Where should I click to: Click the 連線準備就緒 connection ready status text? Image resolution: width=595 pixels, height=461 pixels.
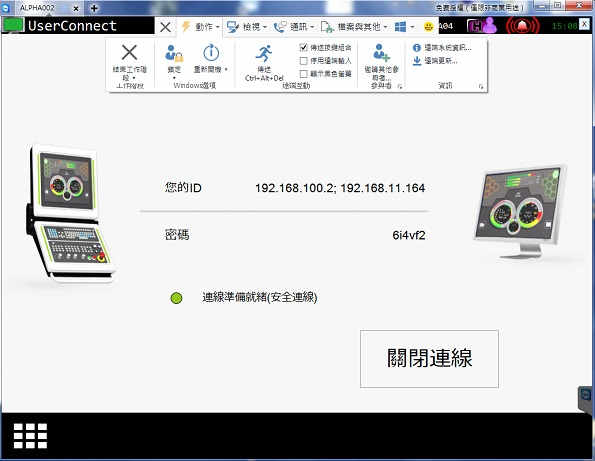[260, 297]
